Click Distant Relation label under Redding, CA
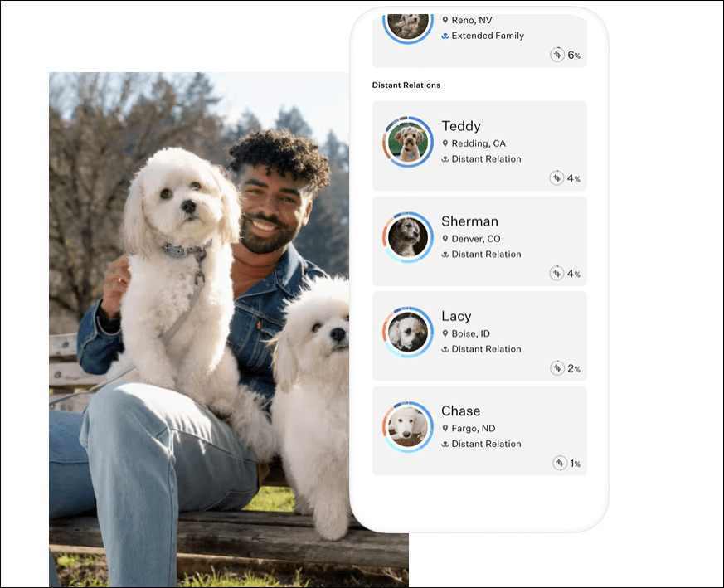Image resolution: width=724 pixels, height=588 pixels. click(x=486, y=159)
